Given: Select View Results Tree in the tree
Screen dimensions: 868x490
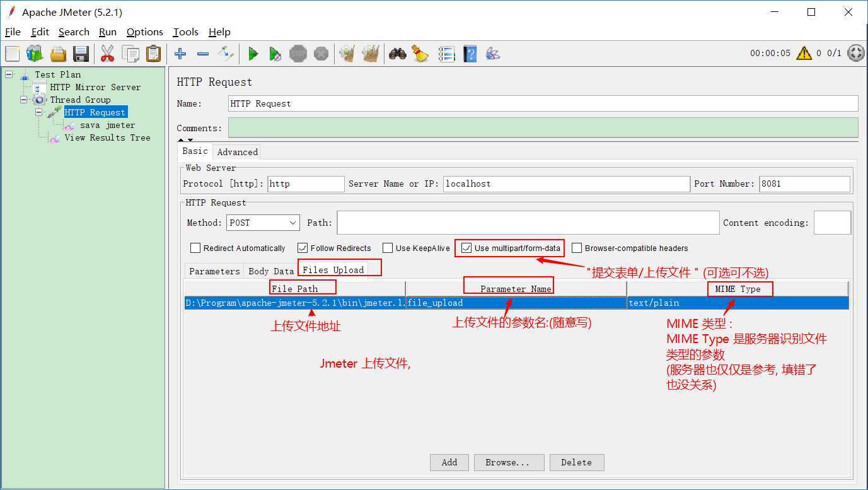Looking at the screenshot, I should (108, 137).
